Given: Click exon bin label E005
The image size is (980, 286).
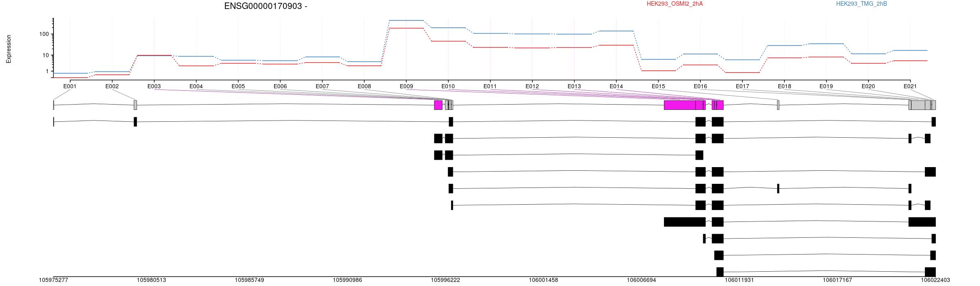Looking at the screenshot, I should (x=238, y=86).
